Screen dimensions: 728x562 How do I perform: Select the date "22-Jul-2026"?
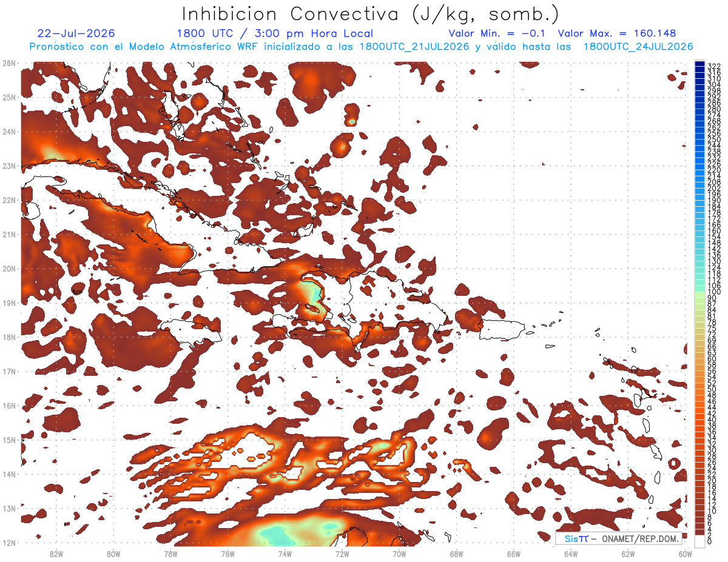pyautogui.click(x=76, y=33)
